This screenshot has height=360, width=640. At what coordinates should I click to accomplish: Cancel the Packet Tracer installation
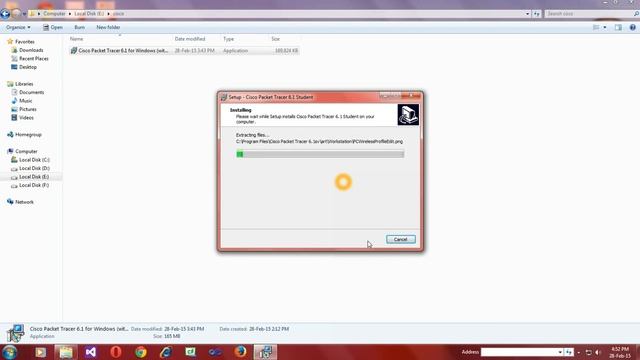coord(401,240)
